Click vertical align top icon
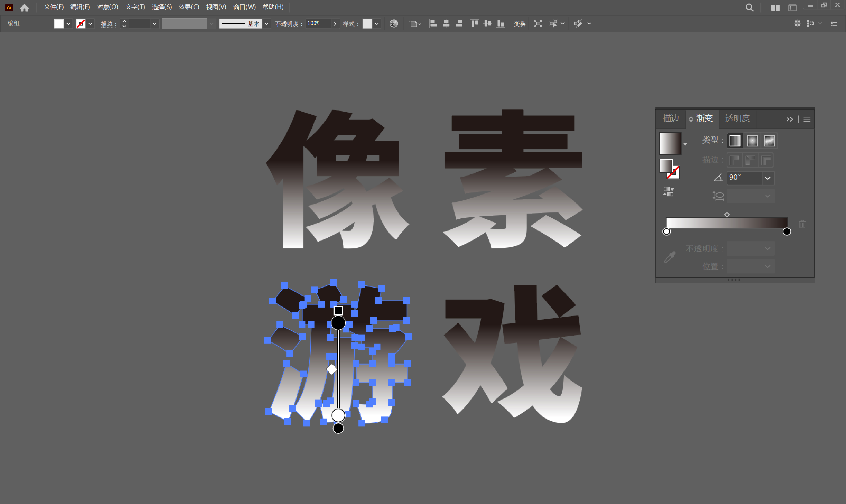Screen dimensions: 846x504 pos(475,23)
